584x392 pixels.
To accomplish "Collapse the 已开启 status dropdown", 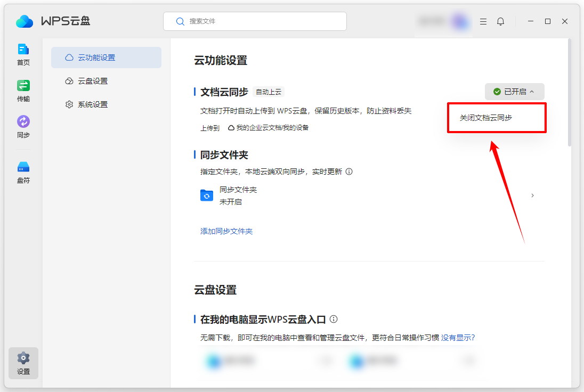I will click(514, 92).
